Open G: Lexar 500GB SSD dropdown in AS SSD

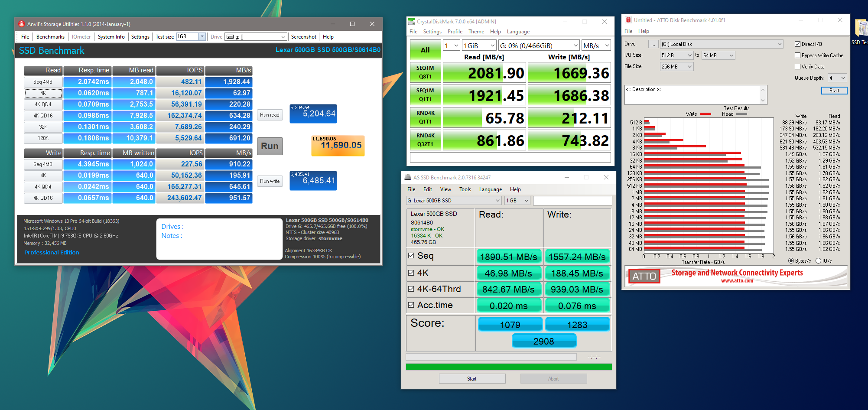454,200
